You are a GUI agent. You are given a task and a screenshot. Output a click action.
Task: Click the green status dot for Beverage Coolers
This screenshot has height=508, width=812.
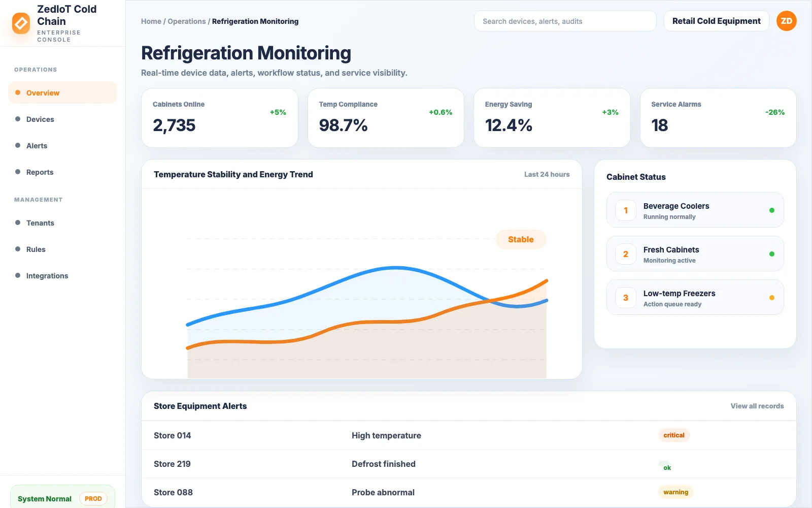772,210
